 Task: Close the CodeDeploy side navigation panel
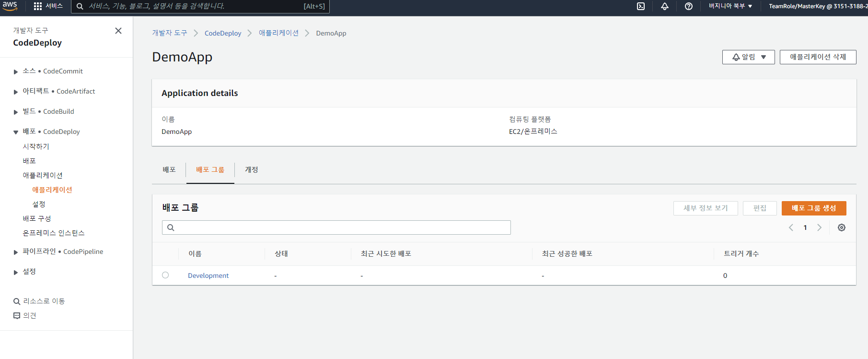tap(118, 31)
